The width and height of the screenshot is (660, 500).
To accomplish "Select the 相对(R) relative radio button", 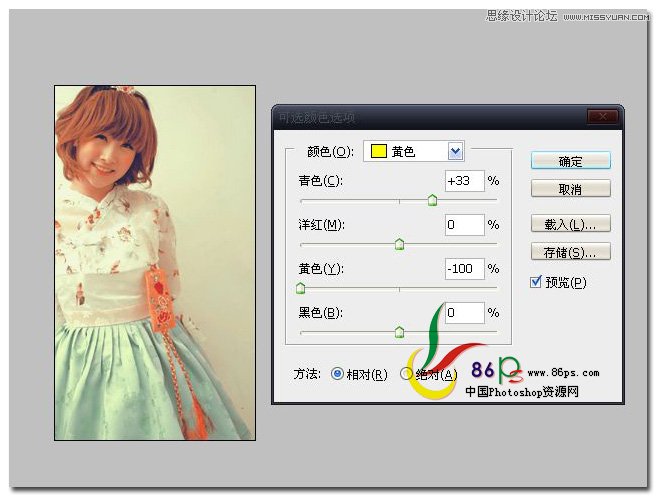I will click(337, 374).
